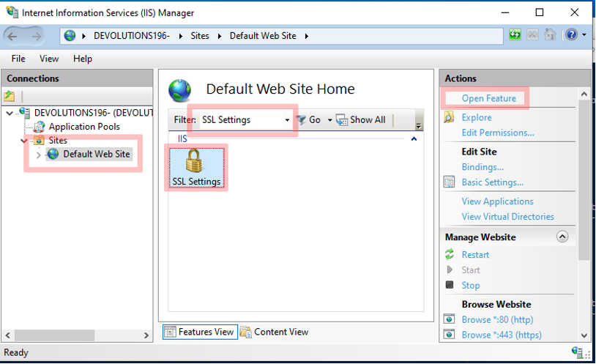Click the Basic Settings icon
This screenshot has width=596, height=364.
pyautogui.click(x=449, y=182)
